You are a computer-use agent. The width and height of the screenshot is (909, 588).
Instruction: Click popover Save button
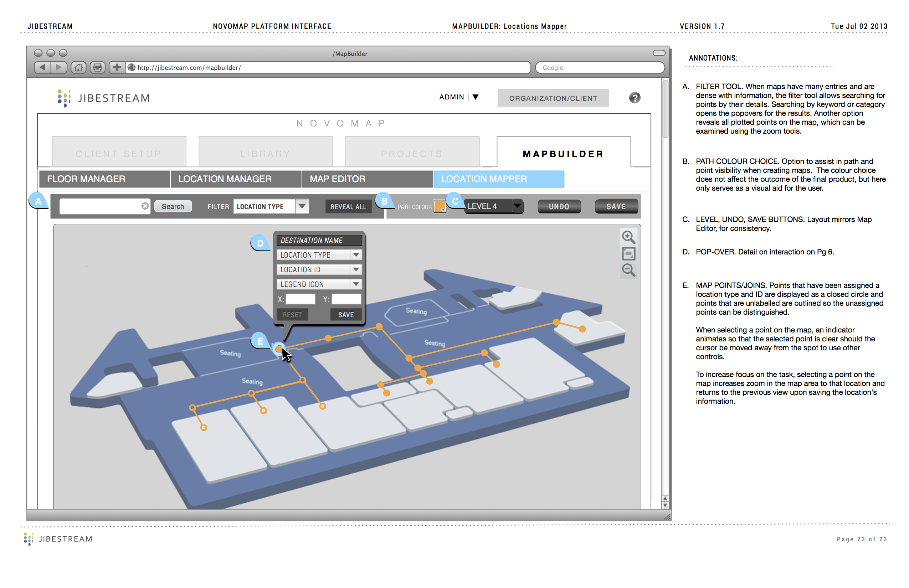click(x=346, y=315)
